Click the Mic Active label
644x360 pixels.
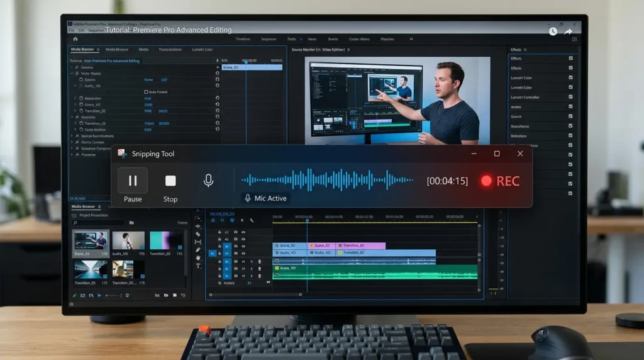click(266, 198)
